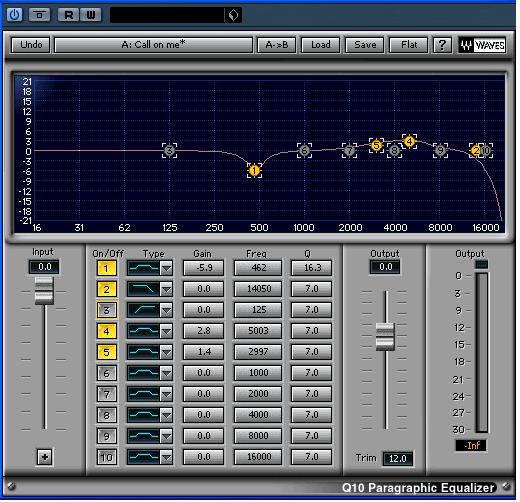520x502 pixels.
Task: Click the window option button next to power
Action: (39, 15)
